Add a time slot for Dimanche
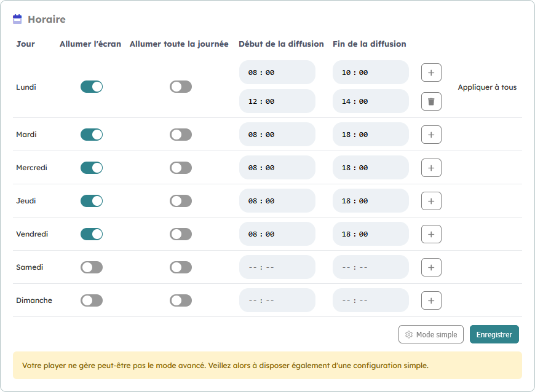 coord(431,300)
